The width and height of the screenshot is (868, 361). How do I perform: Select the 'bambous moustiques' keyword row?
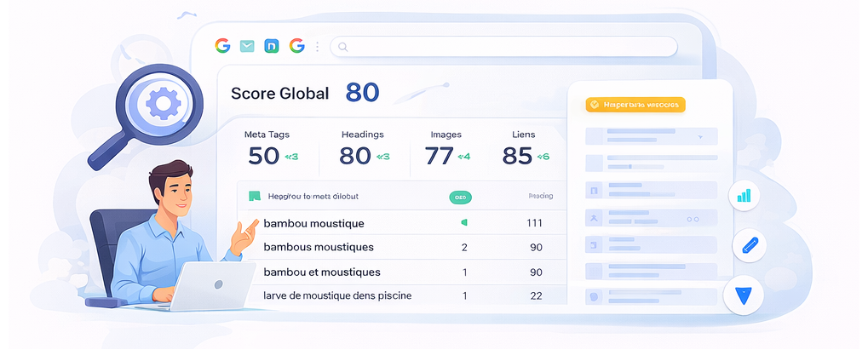pyautogui.click(x=402, y=248)
